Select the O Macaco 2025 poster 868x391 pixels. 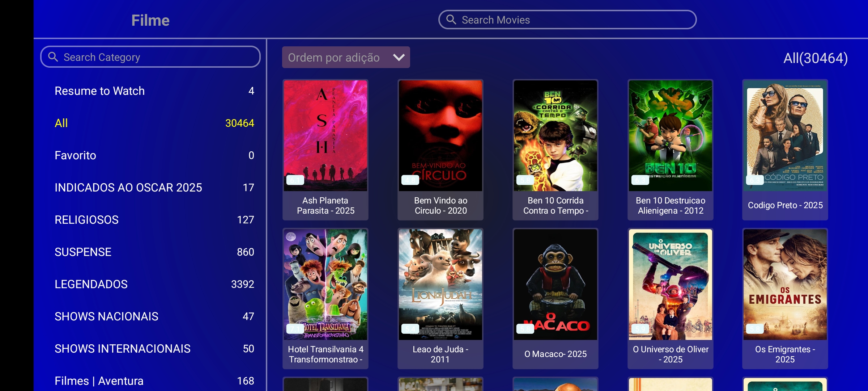(x=555, y=284)
